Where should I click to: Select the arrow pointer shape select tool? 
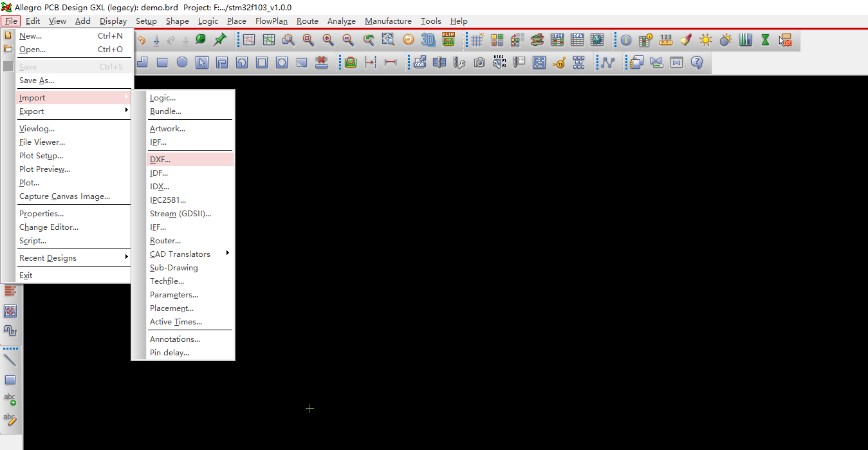click(x=202, y=62)
